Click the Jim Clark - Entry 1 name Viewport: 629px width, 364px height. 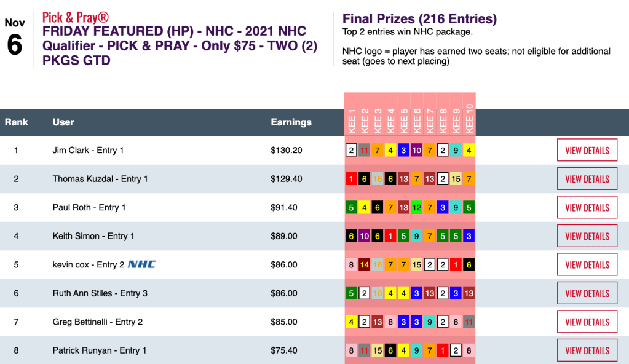88,151
